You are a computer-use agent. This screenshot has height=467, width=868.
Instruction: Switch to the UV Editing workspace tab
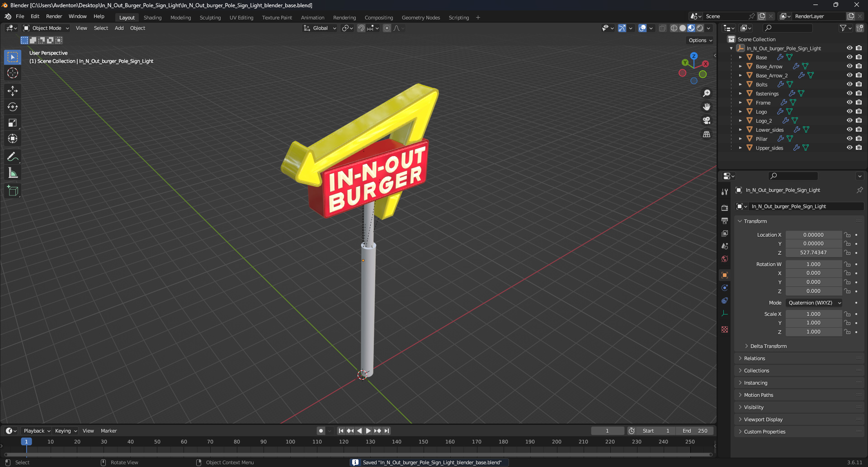tap(241, 18)
